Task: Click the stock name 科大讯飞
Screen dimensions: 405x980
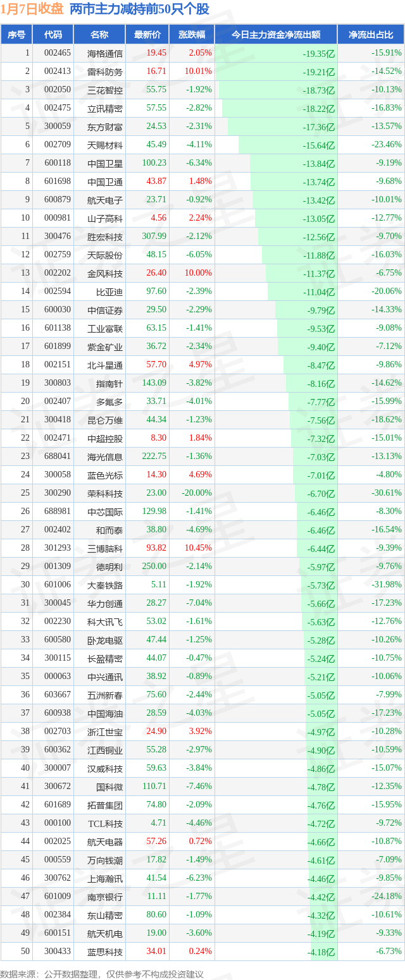Action: 105,622
